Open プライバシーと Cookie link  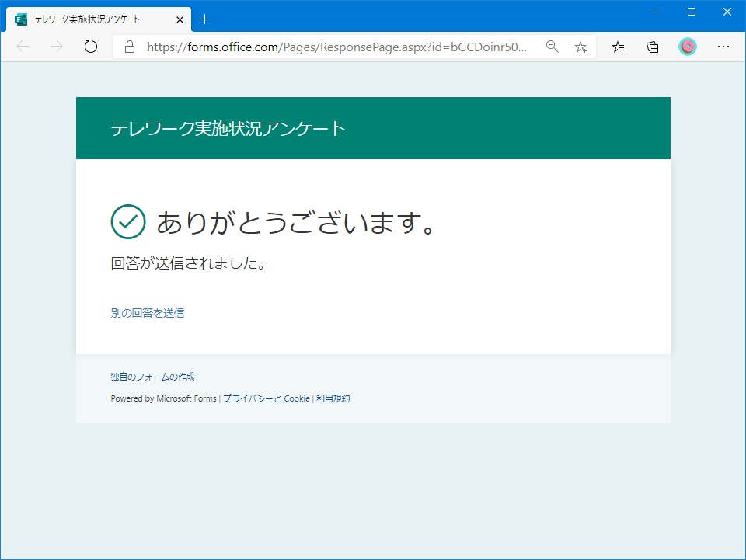click(x=266, y=398)
